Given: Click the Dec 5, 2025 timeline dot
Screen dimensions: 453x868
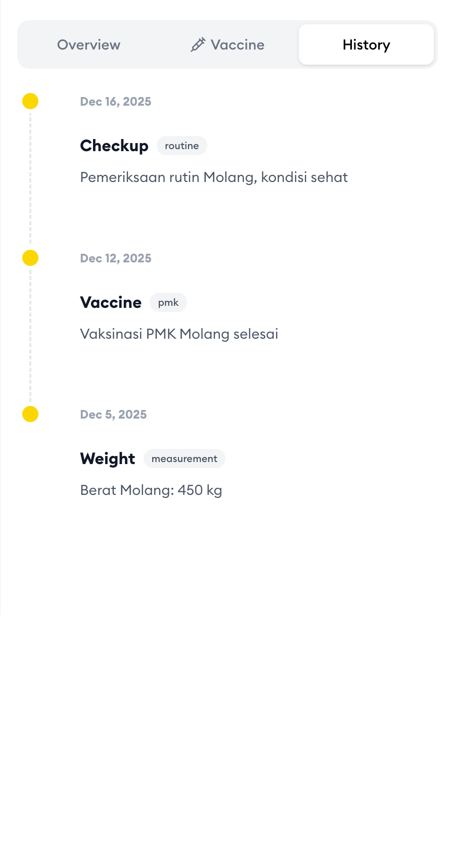Looking at the screenshot, I should tap(30, 414).
